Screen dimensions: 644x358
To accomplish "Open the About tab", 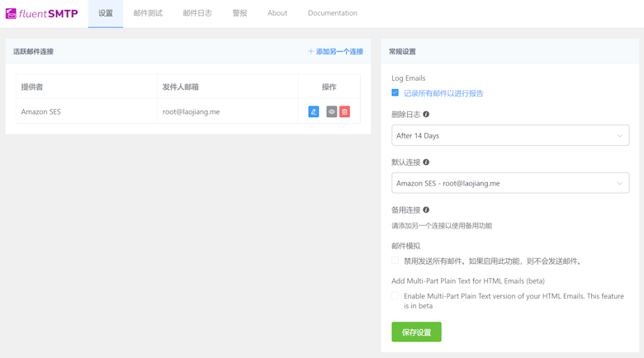I will tap(277, 13).
